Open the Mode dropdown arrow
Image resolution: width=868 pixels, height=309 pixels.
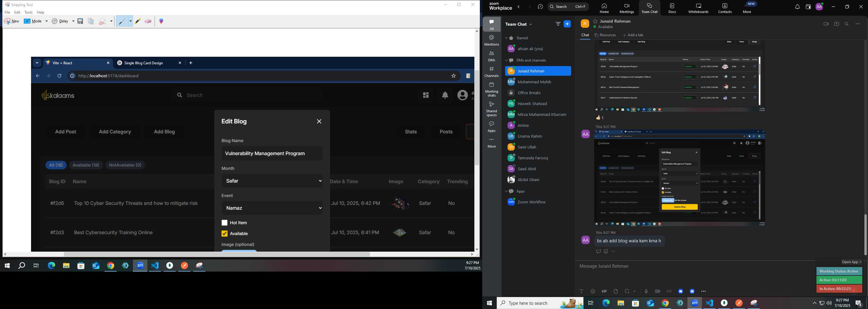coord(46,21)
